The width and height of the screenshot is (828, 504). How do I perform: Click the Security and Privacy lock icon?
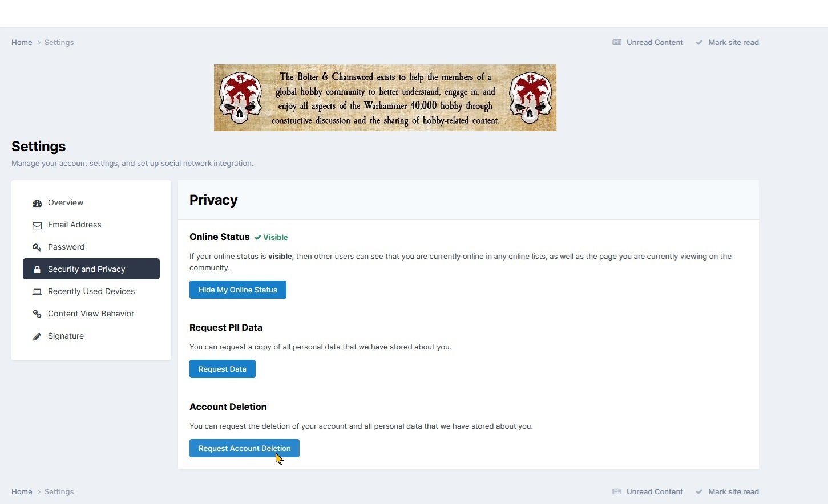pos(37,270)
